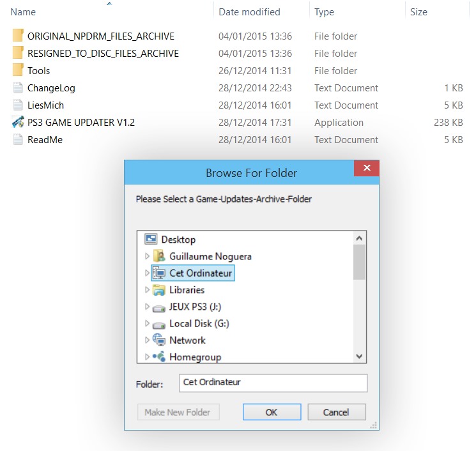The image size is (476, 451).
Task: Choose Homegroup label in folder tree
Action: tap(196, 357)
